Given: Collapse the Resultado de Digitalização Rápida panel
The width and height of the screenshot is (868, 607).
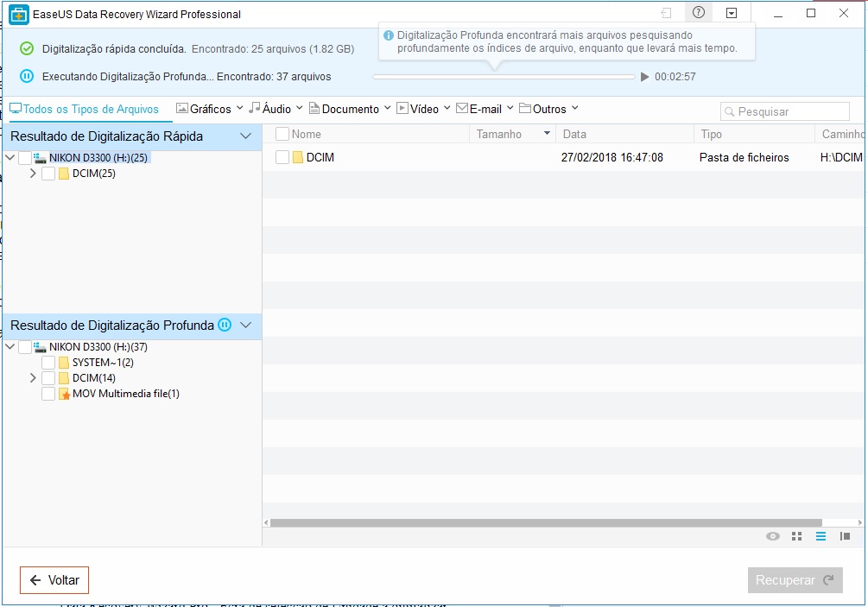Looking at the screenshot, I should (246, 136).
